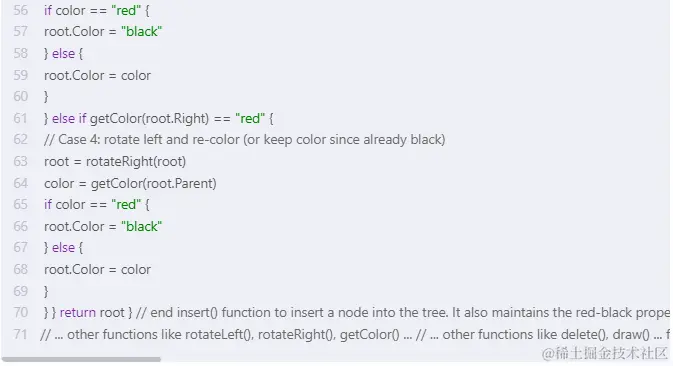Click getColor(root.Parent) on line 64

154,183
